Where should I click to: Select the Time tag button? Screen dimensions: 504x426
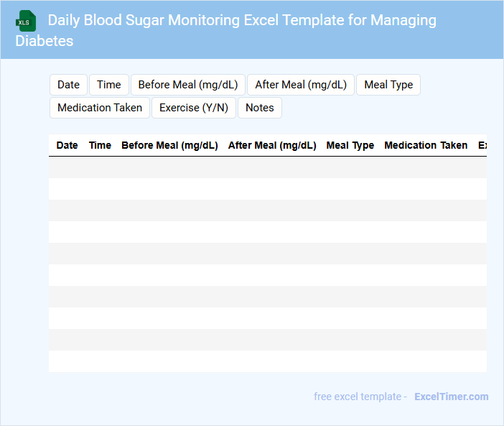109,85
